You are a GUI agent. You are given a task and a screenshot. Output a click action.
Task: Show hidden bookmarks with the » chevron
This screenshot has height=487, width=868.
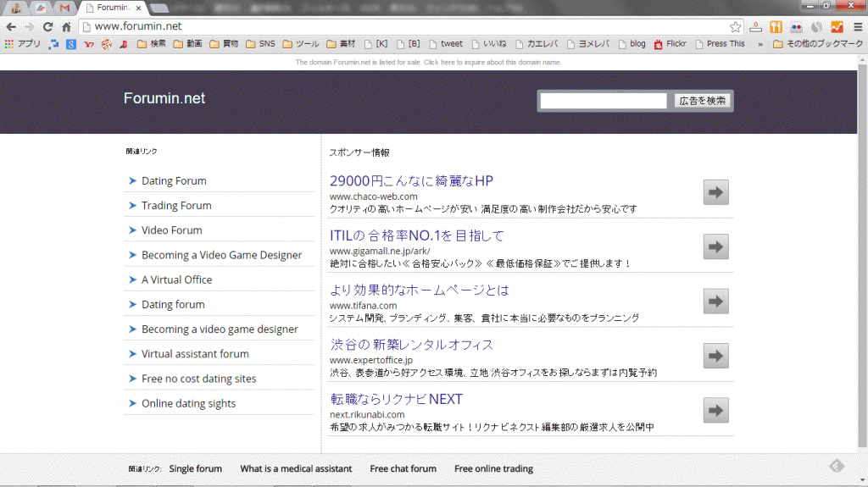[x=759, y=44]
